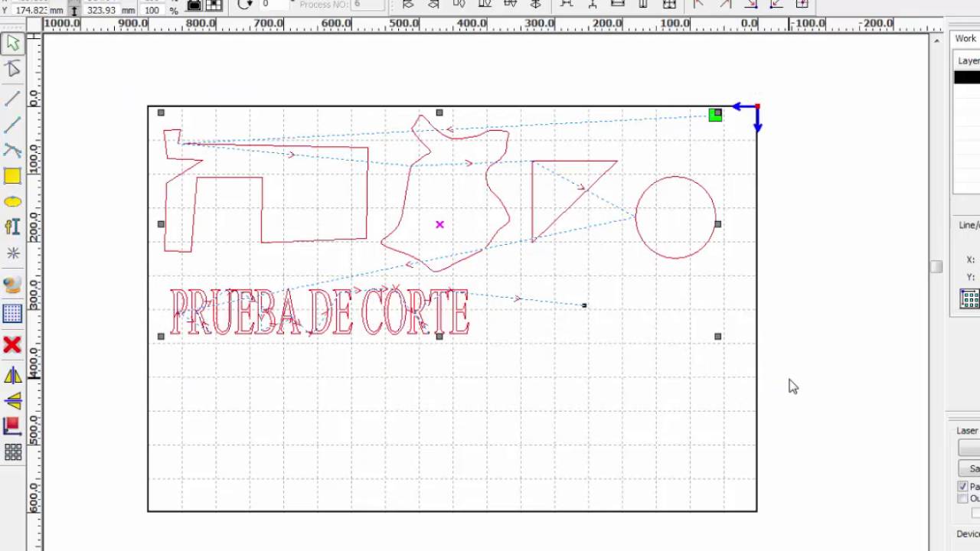Image resolution: width=980 pixels, height=551 pixels.
Task: Open the blue grid array tool
Action: 12,313
